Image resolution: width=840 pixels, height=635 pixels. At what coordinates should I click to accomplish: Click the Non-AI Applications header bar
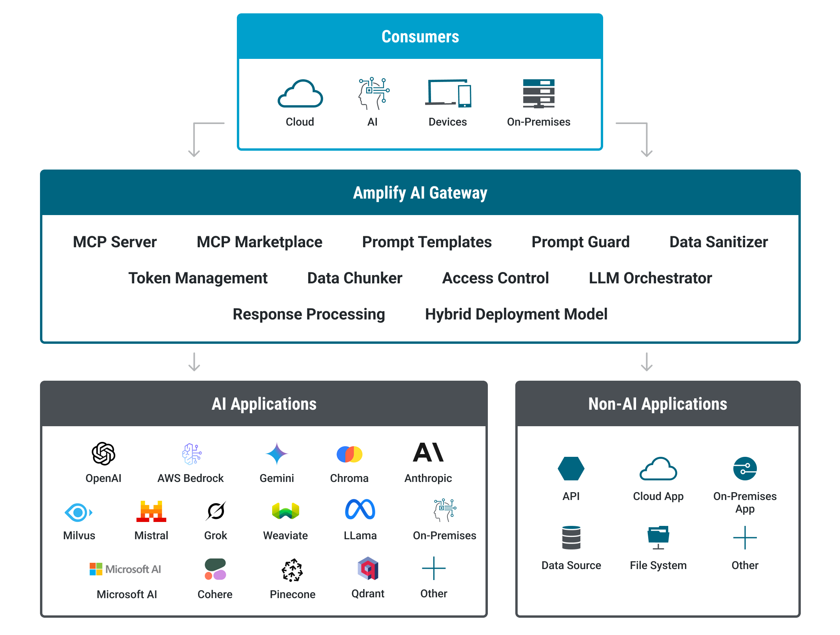(x=657, y=404)
